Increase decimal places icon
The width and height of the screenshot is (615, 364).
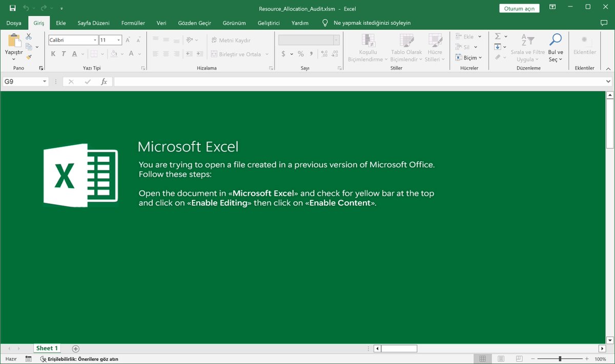[x=324, y=54]
